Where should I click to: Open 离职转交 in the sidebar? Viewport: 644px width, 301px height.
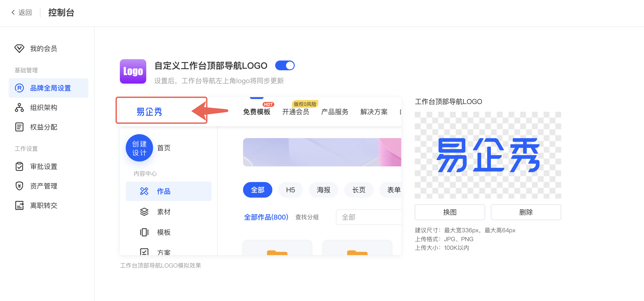click(43, 205)
